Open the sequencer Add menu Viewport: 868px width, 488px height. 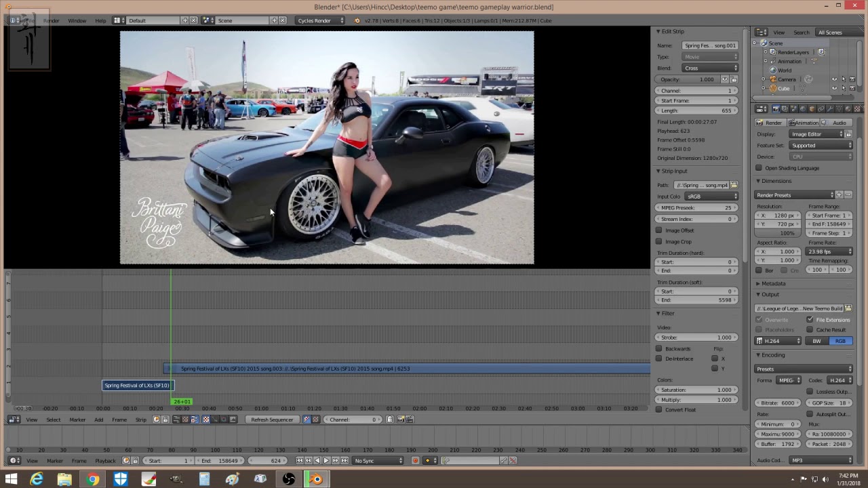(x=99, y=420)
